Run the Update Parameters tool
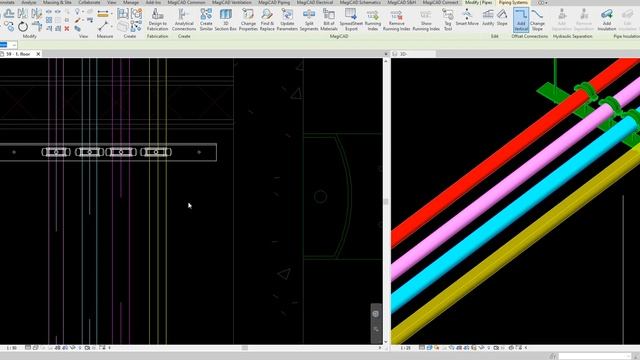 (287, 20)
